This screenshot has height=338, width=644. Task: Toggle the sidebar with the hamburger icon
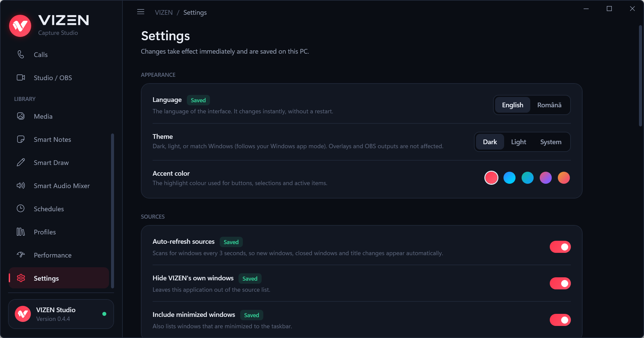pos(141,12)
